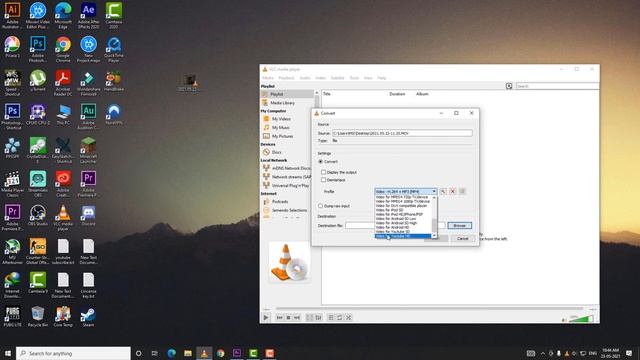Open the Acrobat Reader DC desktop icon
Image resolution: width=640 pixels, height=360 pixels.
click(x=63, y=83)
